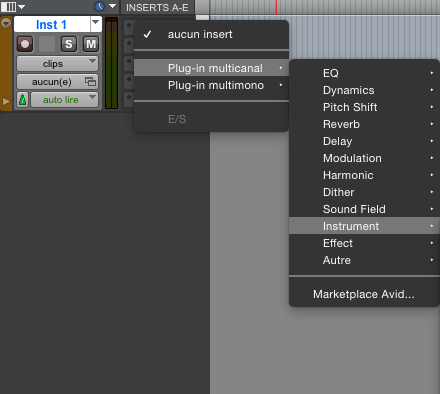Image resolution: width=440 pixels, height=394 pixels.
Task: Open the Harmonic plug-in category
Action: coord(364,175)
